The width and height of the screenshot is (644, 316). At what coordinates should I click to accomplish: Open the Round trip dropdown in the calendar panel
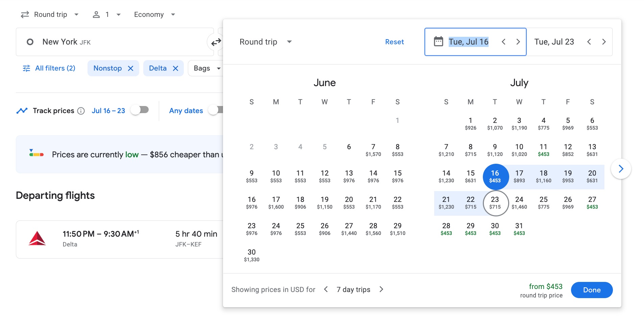coord(265,42)
